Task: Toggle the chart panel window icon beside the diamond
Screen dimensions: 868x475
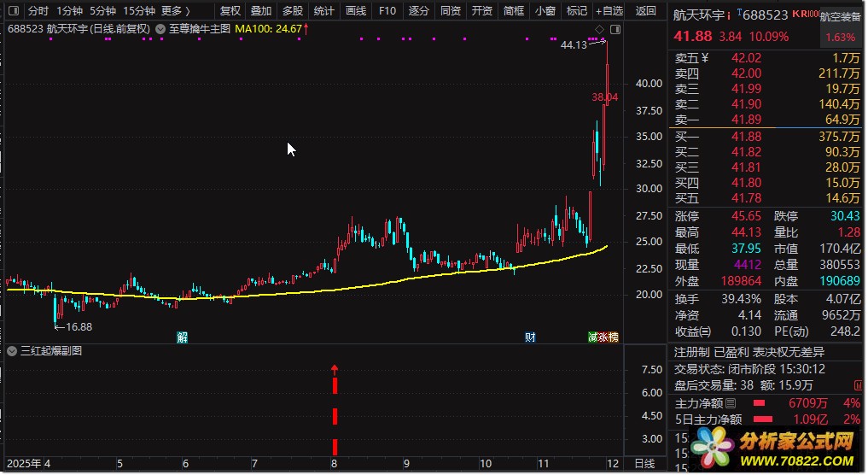Action: pyautogui.click(x=615, y=29)
